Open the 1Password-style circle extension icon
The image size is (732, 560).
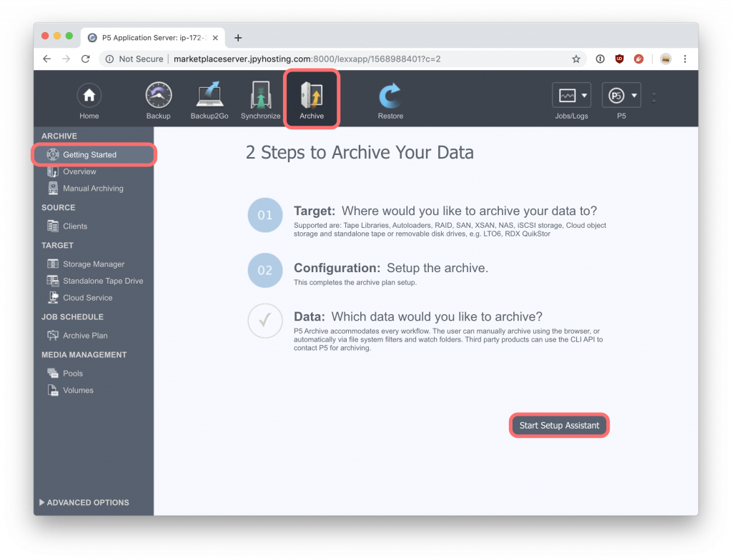(600, 59)
